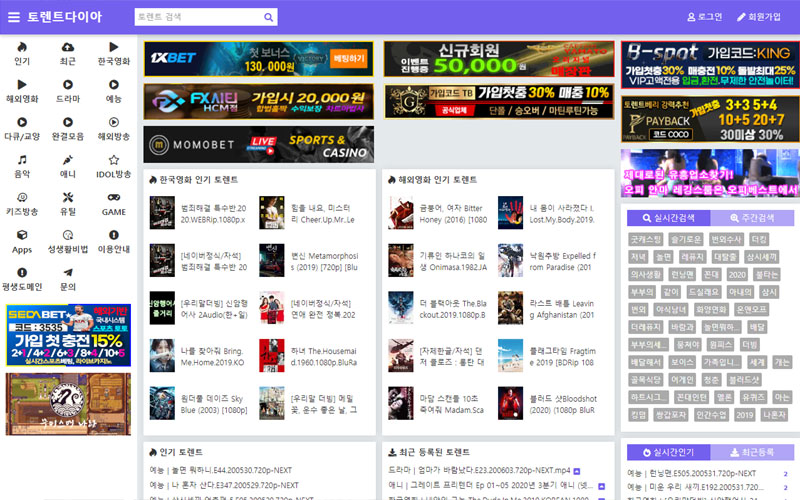
Task: Open 최근 cloud icon in sidebar
Action: tap(67, 47)
